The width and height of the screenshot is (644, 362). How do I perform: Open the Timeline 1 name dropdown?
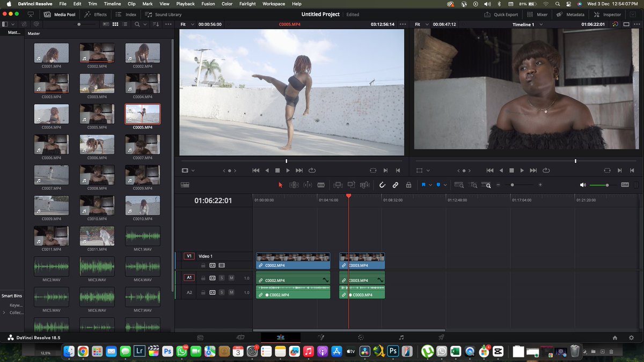(x=528, y=25)
